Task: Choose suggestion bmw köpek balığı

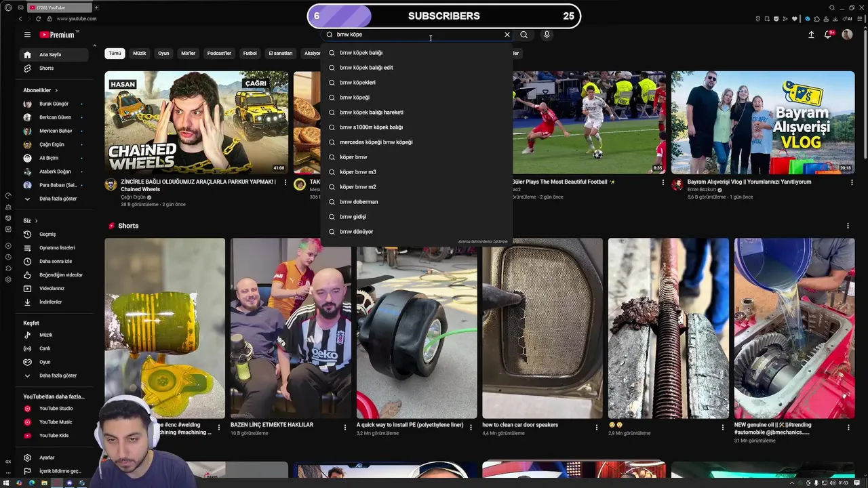Action: 416,53
